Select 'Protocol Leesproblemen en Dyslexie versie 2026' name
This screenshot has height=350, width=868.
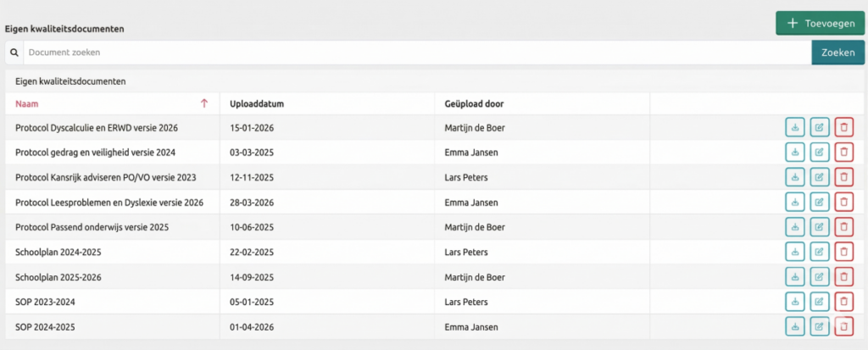109,203
